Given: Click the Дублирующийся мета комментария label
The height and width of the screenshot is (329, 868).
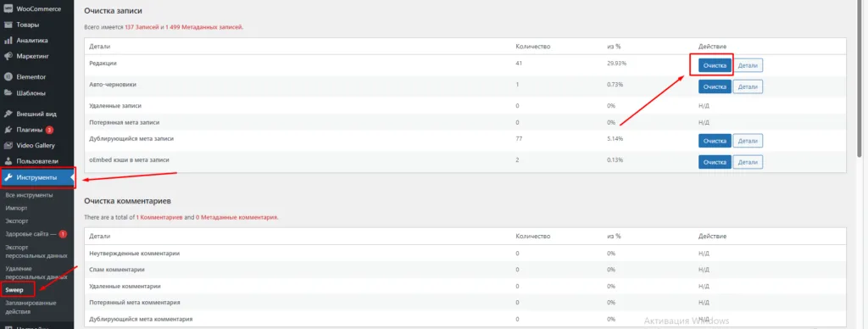Looking at the screenshot, I should click(141, 320).
